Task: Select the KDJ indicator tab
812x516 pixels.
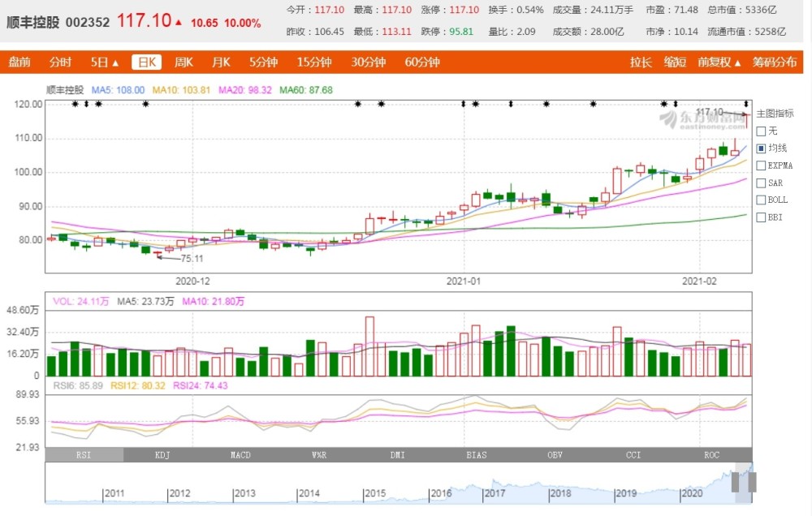Action: click(x=162, y=455)
